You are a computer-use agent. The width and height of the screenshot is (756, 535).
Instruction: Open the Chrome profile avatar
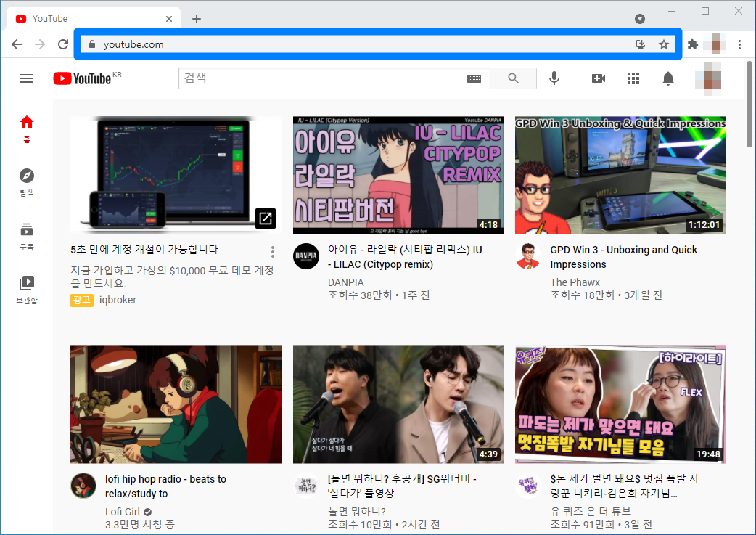pos(716,44)
